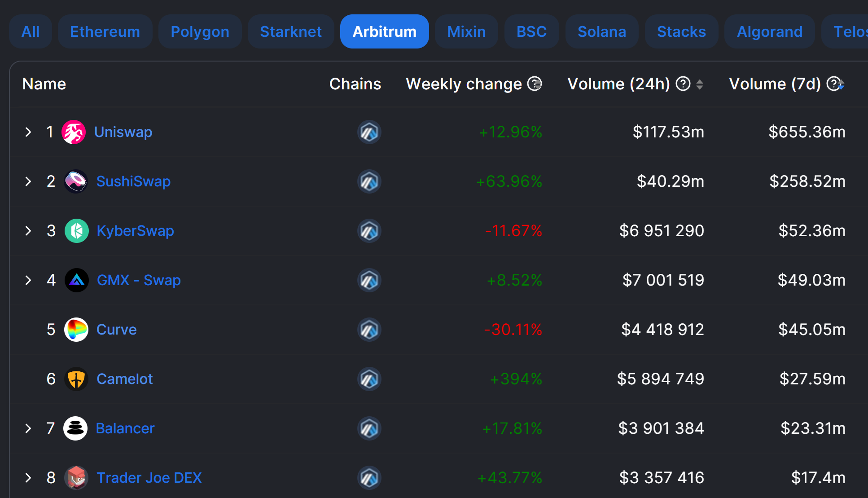The width and height of the screenshot is (868, 498).
Task: Select the All chains tab
Action: point(31,31)
